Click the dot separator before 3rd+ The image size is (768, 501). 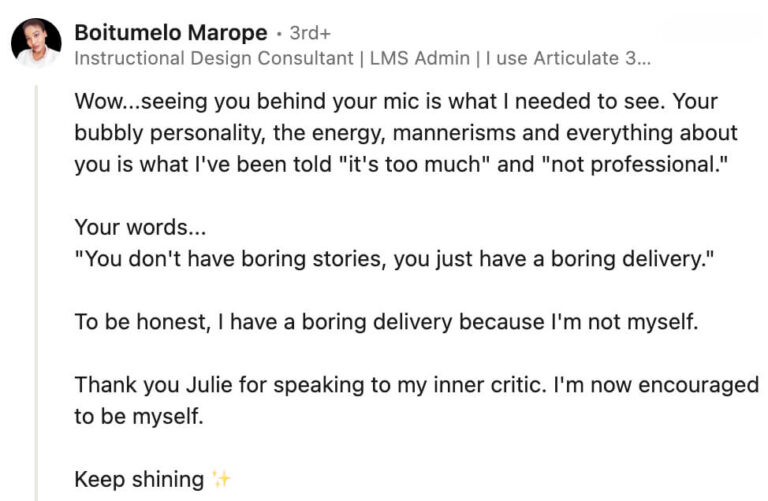279,33
